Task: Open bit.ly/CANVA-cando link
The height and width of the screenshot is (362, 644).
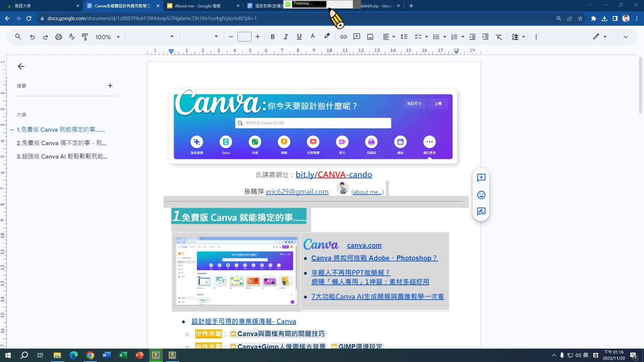Action: coord(334,175)
